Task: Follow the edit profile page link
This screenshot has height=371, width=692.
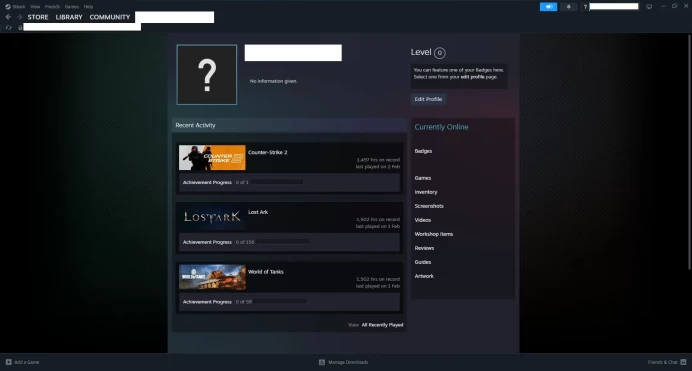Action: coord(472,77)
